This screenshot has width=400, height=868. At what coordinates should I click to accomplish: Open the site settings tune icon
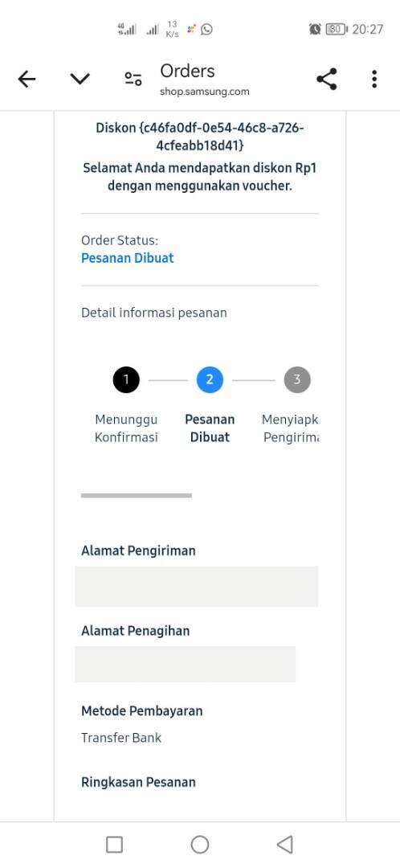pyautogui.click(x=133, y=79)
